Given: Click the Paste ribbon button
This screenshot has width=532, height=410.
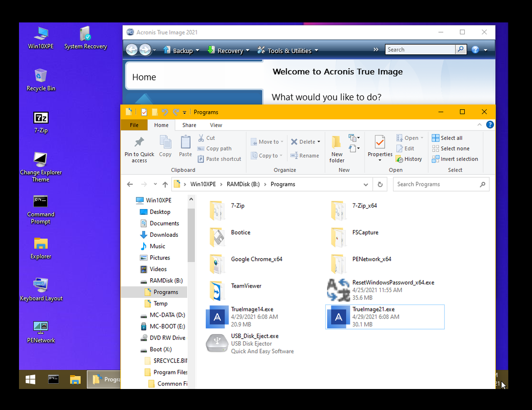Looking at the screenshot, I should click(x=185, y=146).
